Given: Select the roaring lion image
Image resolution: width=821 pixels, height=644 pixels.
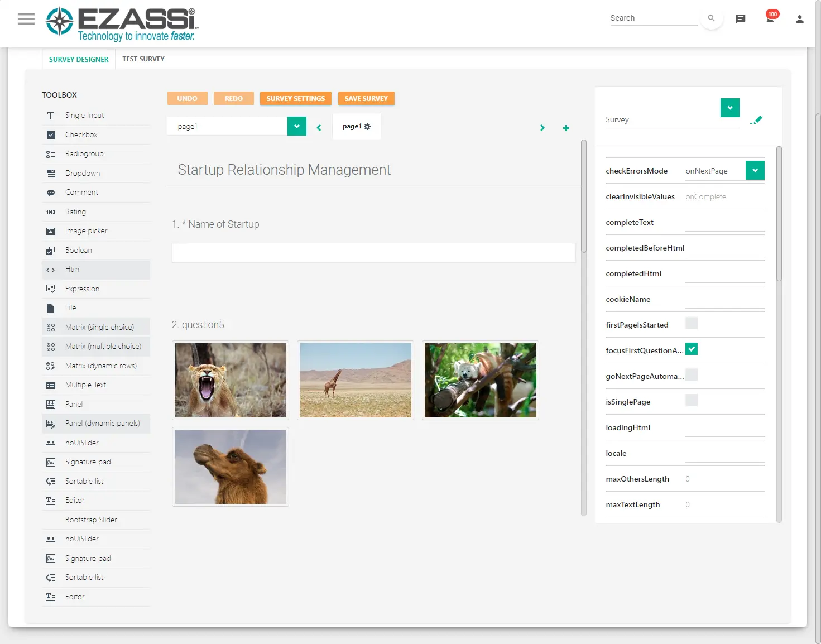Looking at the screenshot, I should [x=231, y=381].
